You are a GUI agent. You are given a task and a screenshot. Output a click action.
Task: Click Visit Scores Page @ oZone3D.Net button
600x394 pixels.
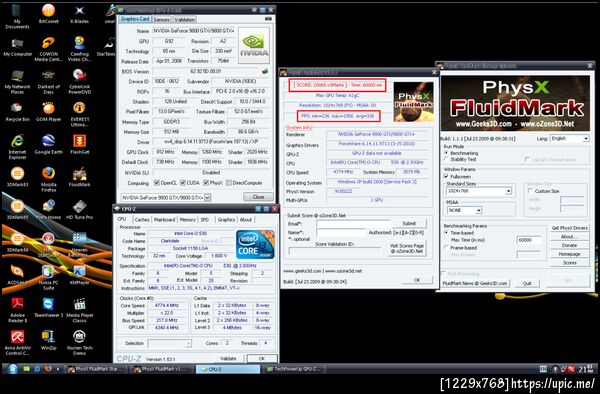pos(407,249)
